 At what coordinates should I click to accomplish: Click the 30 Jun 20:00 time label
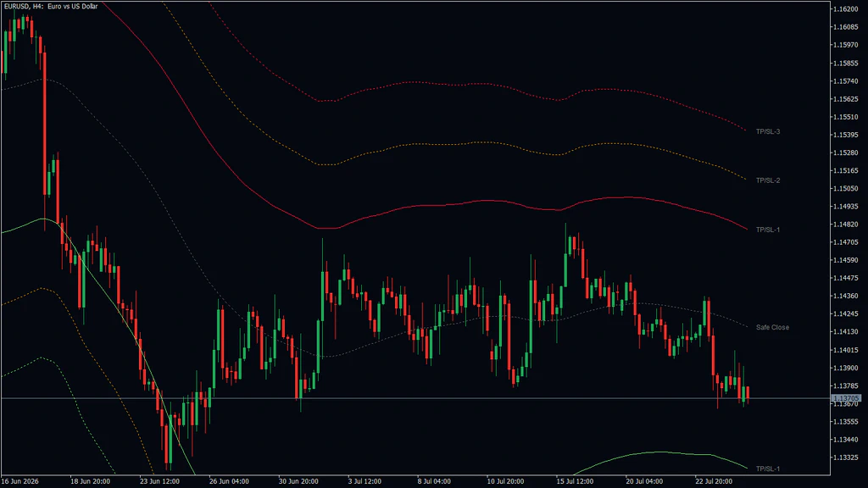[298, 481]
